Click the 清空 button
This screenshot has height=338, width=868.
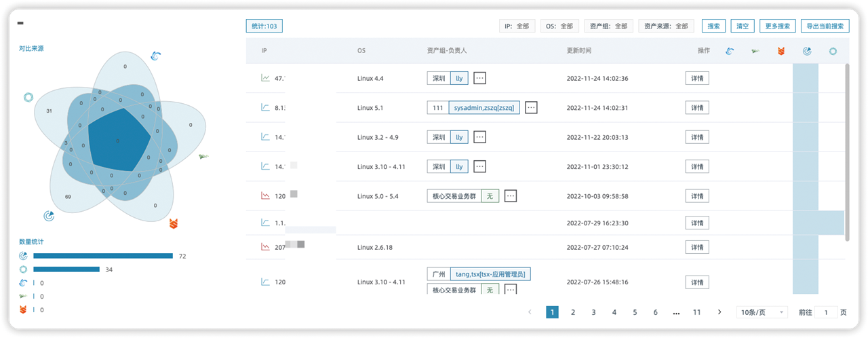[742, 26]
